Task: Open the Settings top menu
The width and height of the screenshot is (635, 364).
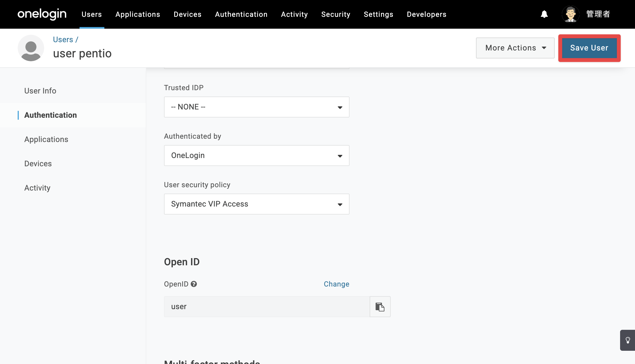Action: click(x=379, y=14)
